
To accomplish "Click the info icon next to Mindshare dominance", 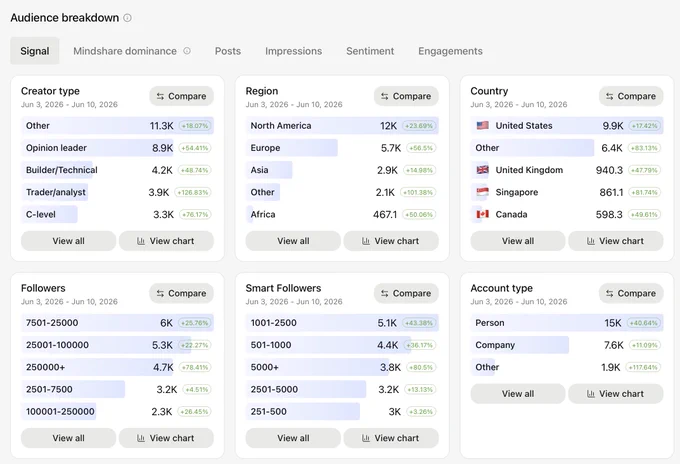I will (187, 51).
